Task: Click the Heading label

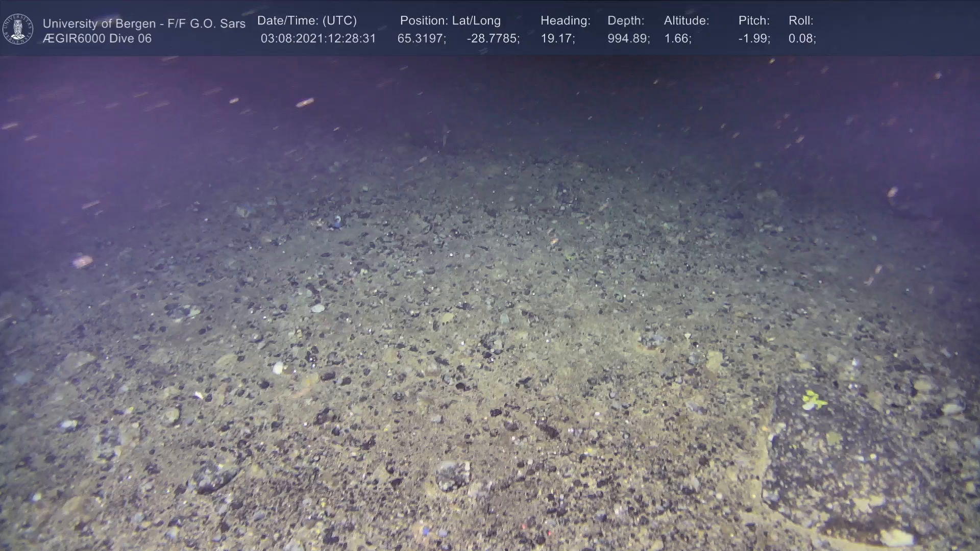Action: point(565,21)
